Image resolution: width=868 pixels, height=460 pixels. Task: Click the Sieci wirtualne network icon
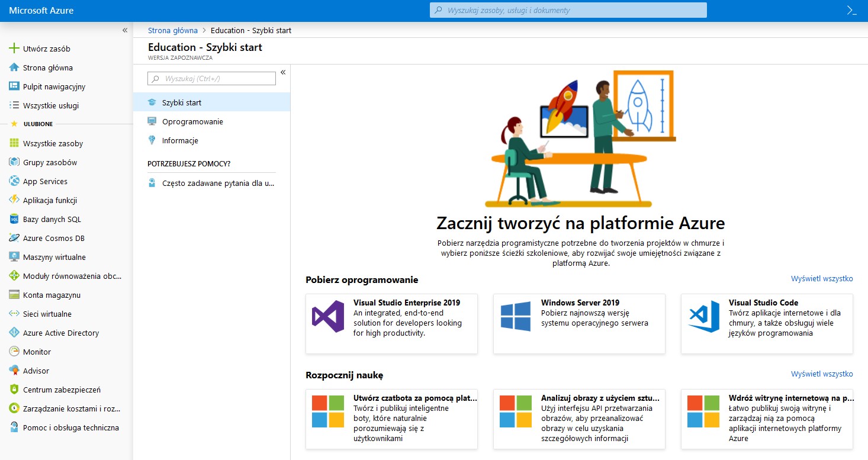click(14, 314)
